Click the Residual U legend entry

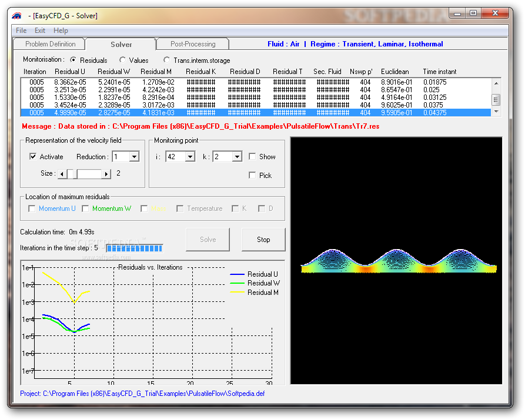click(x=254, y=274)
